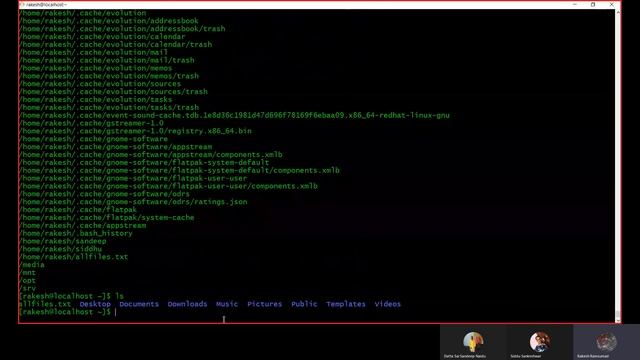Screen dimensions: 640x360
Task: Click the Music directory name
Action: click(x=227, y=304)
